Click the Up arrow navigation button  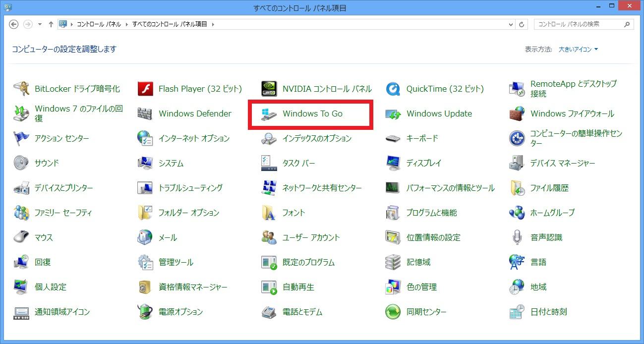point(51,24)
